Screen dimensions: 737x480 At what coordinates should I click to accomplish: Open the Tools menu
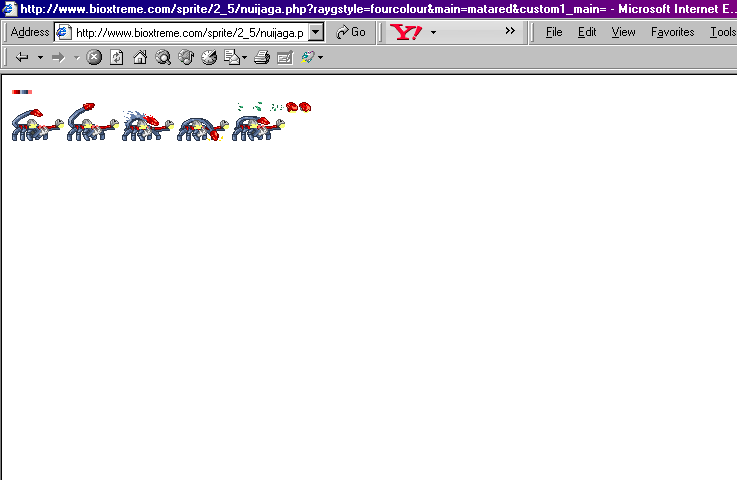click(722, 32)
